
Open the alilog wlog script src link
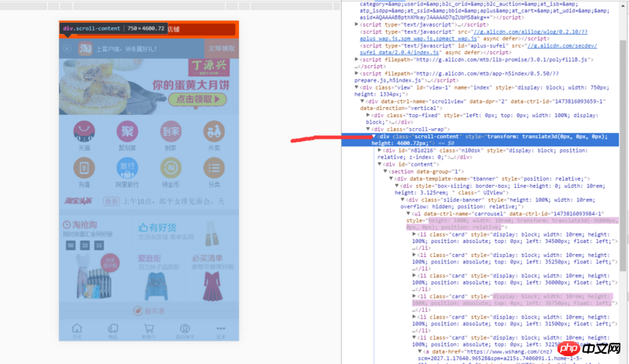pyautogui.click(x=473, y=35)
